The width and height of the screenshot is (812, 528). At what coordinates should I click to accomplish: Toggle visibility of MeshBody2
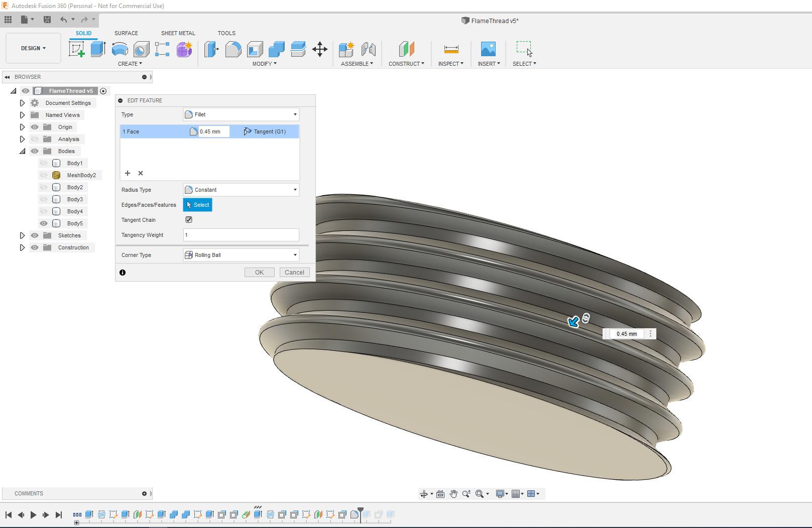click(x=44, y=175)
